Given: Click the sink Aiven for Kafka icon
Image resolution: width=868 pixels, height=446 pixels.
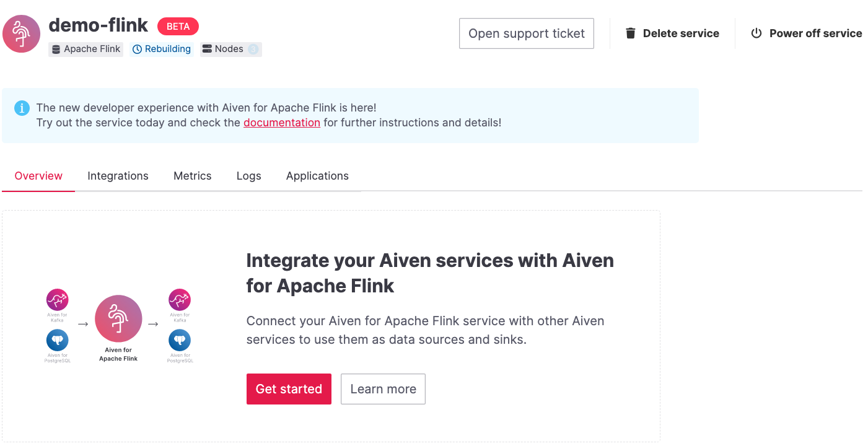Looking at the screenshot, I should pos(180,300).
